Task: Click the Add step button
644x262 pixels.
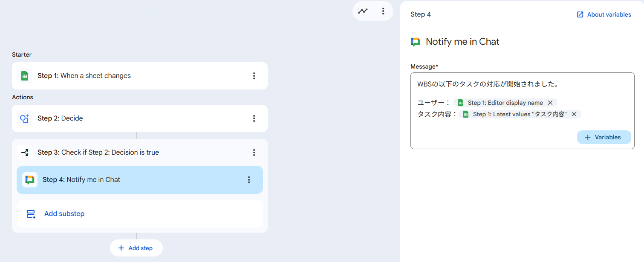Action: tap(136, 248)
